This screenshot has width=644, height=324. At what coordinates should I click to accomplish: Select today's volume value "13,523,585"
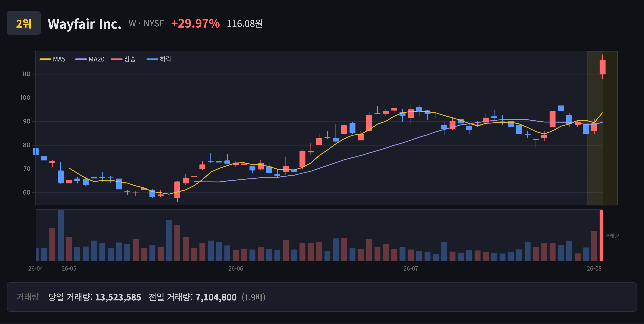pyautogui.click(x=118, y=297)
